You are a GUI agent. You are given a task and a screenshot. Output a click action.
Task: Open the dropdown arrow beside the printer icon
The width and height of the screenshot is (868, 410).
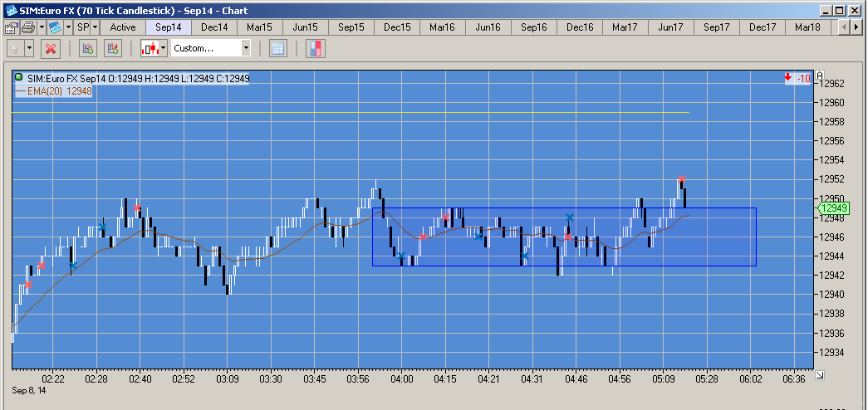tap(42, 27)
